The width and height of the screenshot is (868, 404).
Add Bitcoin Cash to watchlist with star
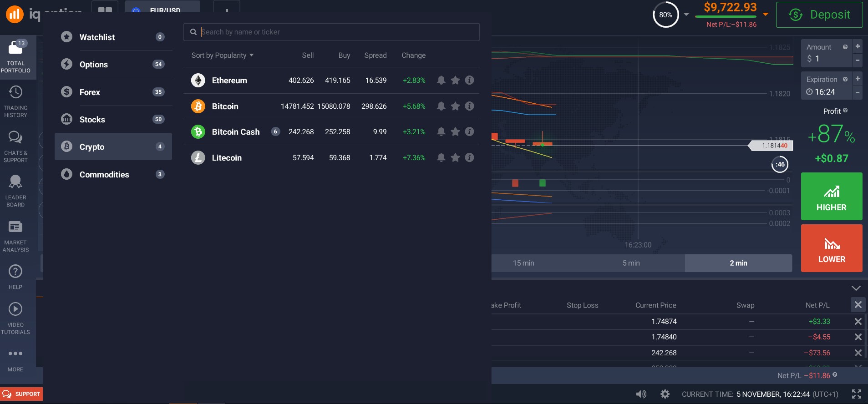click(455, 131)
